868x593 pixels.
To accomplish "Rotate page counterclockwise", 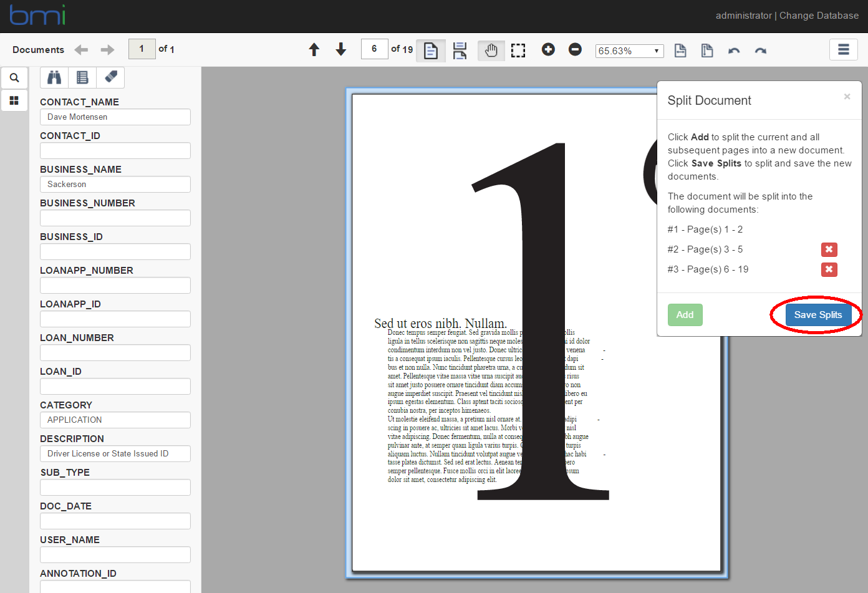I will [734, 51].
